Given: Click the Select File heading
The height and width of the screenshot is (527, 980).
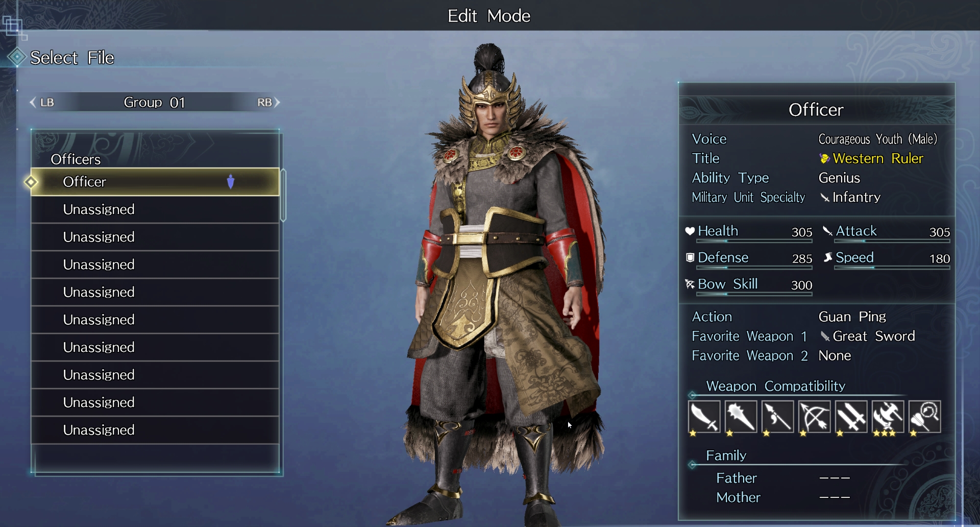Looking at the screenshot, I should (72, 58).
